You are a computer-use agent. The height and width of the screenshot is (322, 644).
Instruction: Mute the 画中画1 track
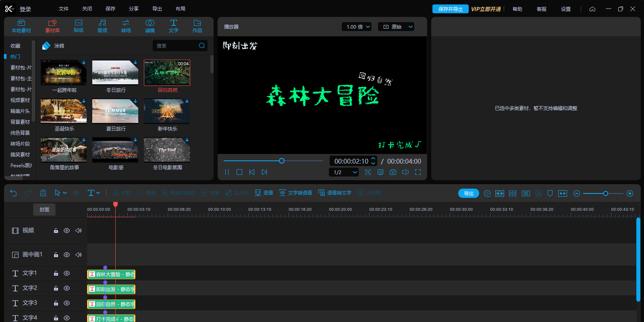[79, 255]
